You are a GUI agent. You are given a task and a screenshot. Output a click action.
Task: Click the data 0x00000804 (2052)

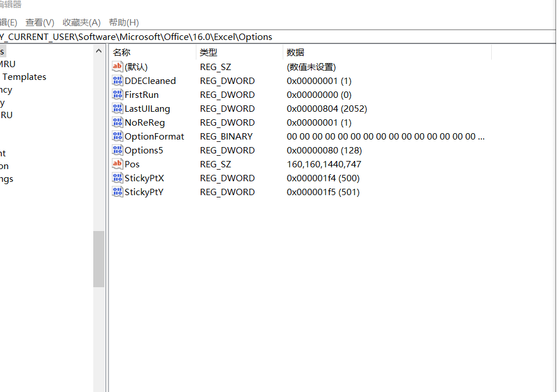327,109
